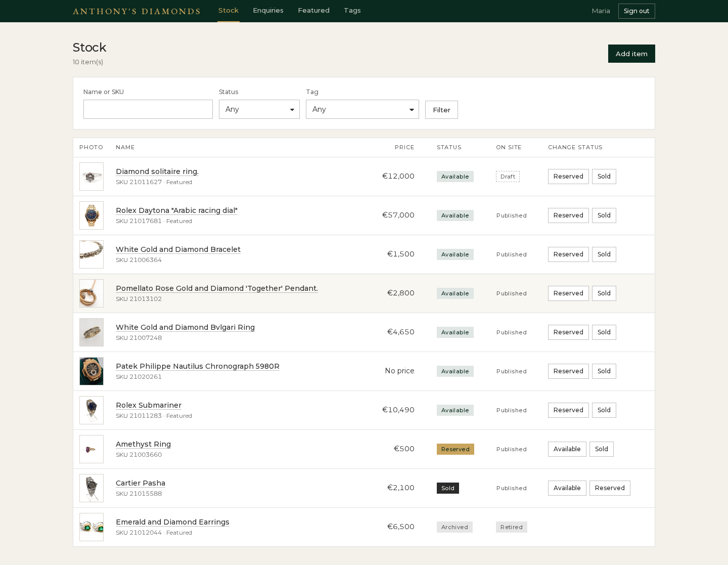
Task: Open the Emerald and Diamond Earrings thumbnail
Action: click(x=92, y=527)
